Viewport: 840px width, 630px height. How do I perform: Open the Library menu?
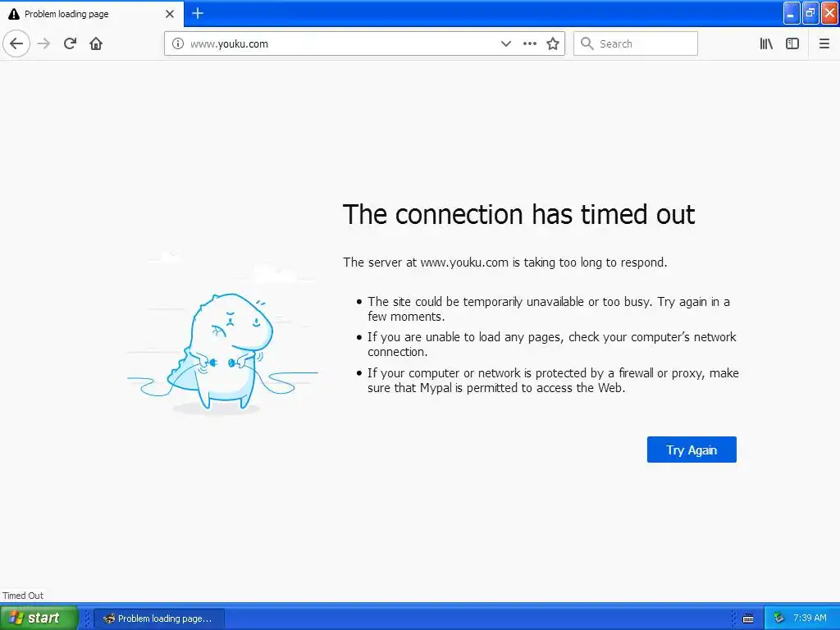pos(766,43)
